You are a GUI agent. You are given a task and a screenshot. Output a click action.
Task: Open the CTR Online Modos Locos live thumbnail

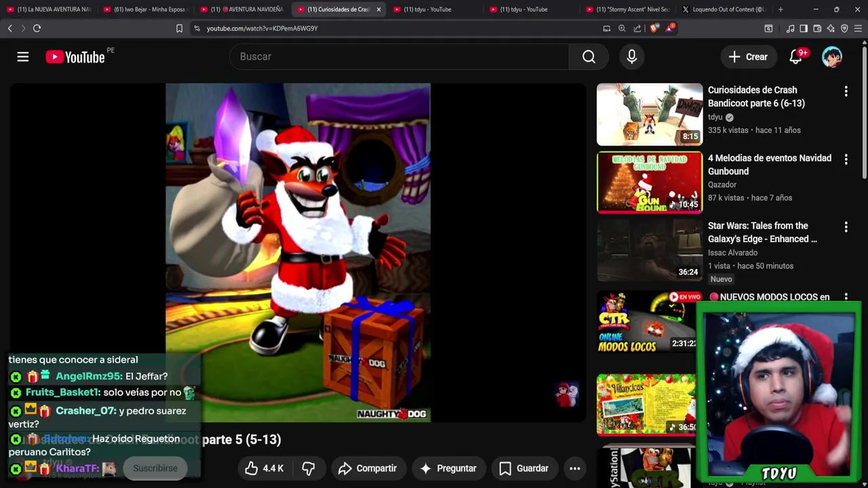(647, 322)
